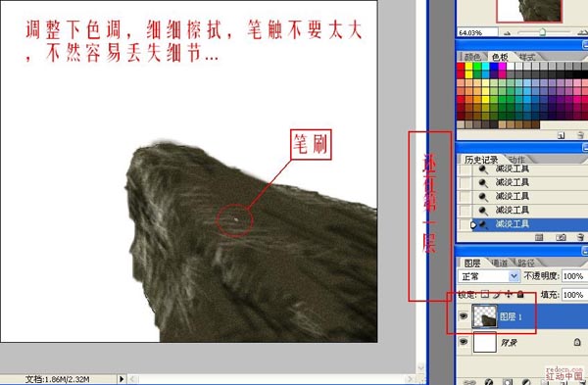Click lock image pixels brush icon
Image resolution: width=588 pixels, height=385 pixels.
pyautogui.click(x=497, y=294)
